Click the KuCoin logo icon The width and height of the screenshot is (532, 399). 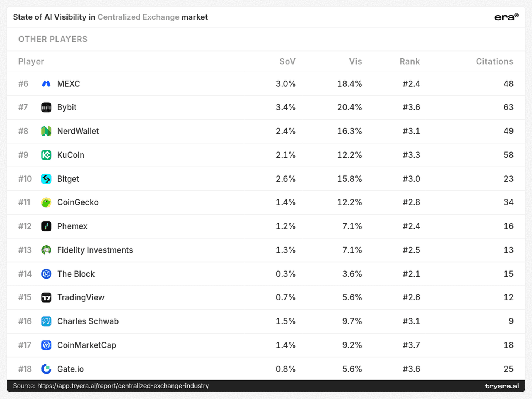click(46, 155)
